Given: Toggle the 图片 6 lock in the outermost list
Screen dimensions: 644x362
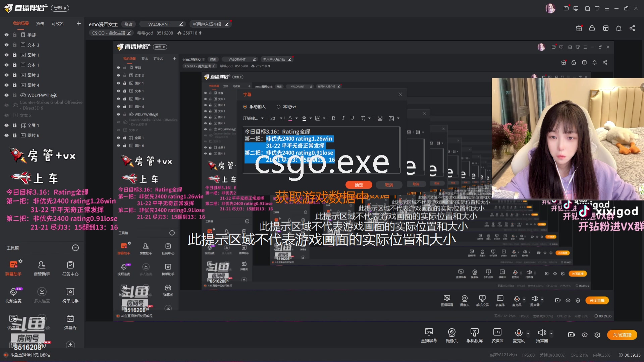Looking at the screenshot, I should pos(14,135).
